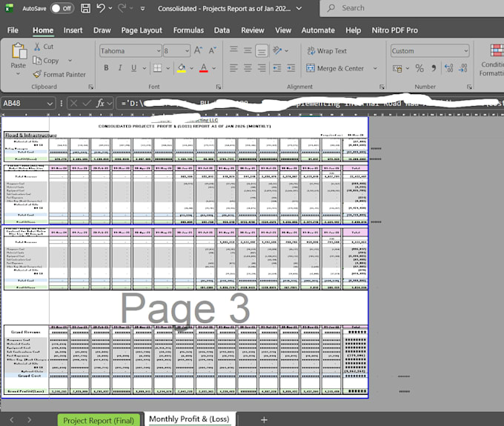Open Number format dialog launcher
The height and width of the screenshot is (426, 504).
469,87
